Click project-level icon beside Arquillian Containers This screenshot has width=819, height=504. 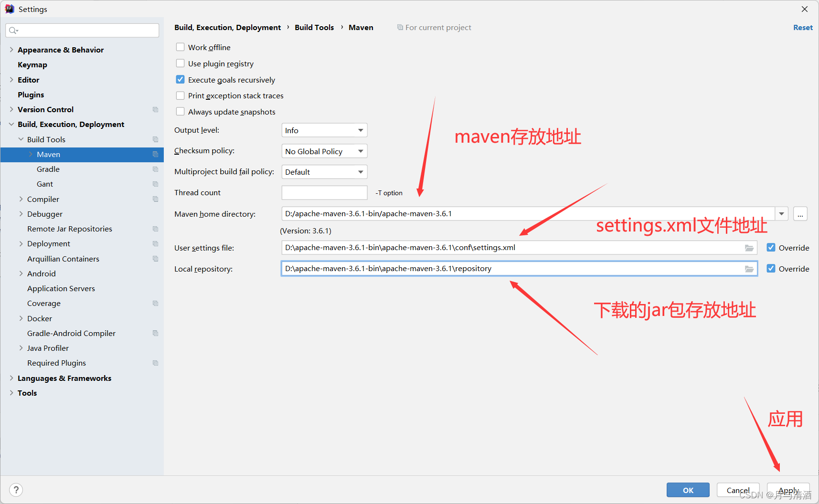pos(155,259)
